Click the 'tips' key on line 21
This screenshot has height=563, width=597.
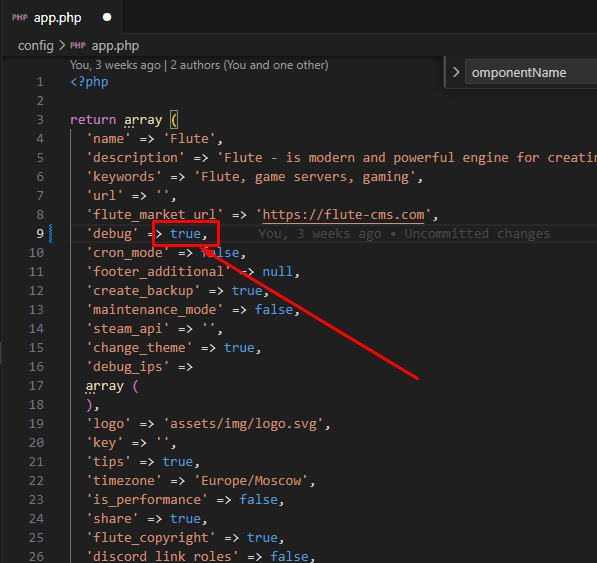coord(109,462)
